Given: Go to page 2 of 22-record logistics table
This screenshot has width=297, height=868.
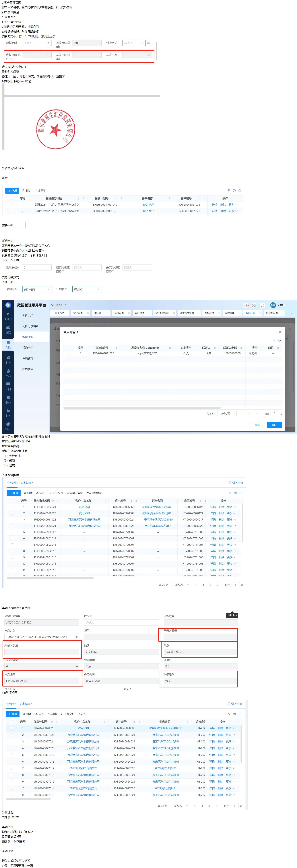Looking at the screenshot, I should tap(210, 585).
